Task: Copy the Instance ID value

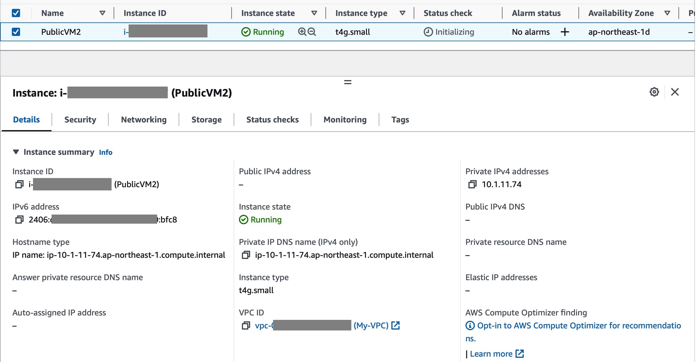Action: tap(19, 184)
